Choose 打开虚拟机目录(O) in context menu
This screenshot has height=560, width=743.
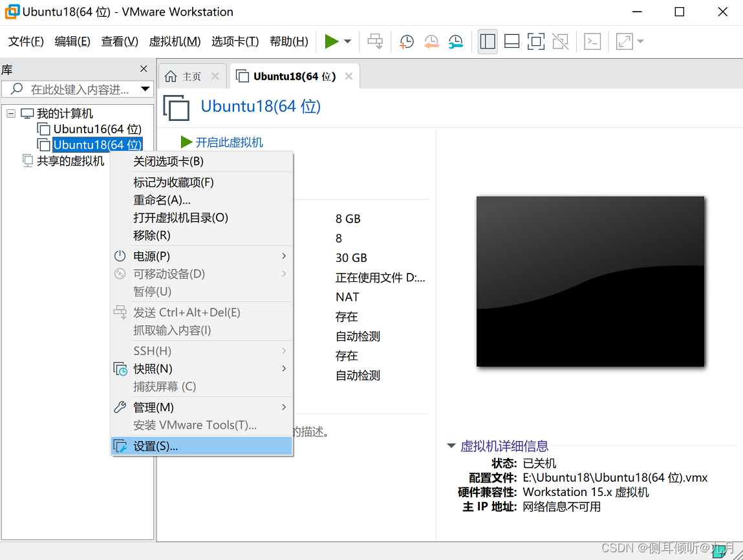pos(201,217)
